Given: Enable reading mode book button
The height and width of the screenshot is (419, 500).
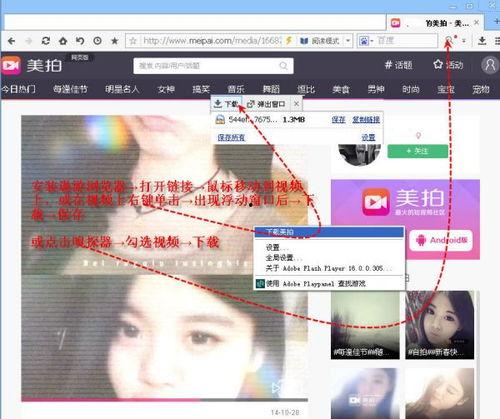Looking at the screenshot, I should (320, 41).
